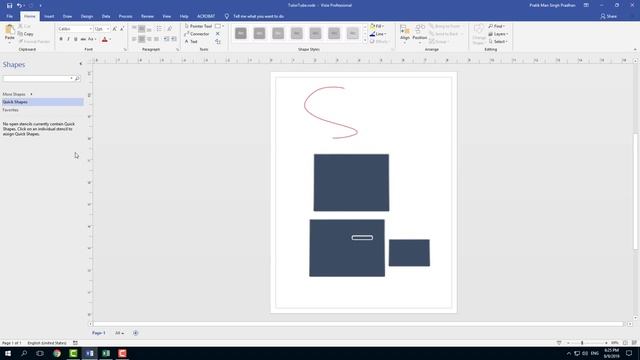Click the Share button
Image resolution: width=640 pixels, height=360 pixels.
tap(609, 16)
